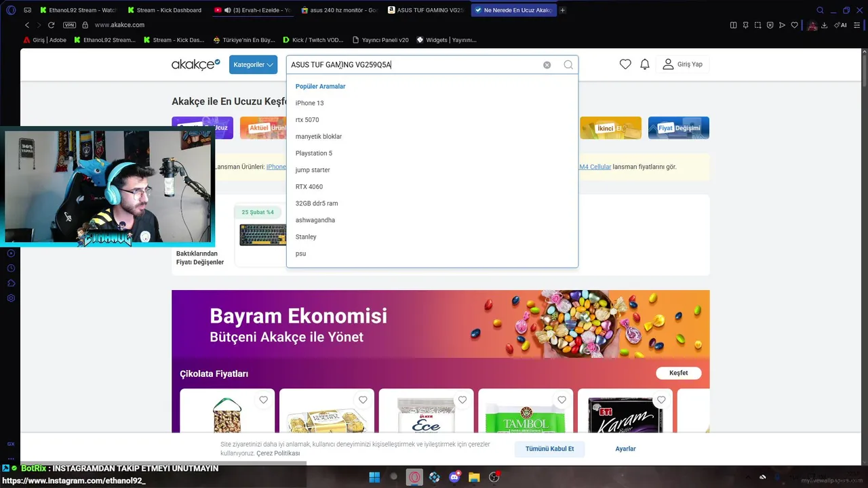The width and height of the screenshot is (868, 488).
Task: Open File Explorer from taskbar
Action: click(x=474, y=477)
